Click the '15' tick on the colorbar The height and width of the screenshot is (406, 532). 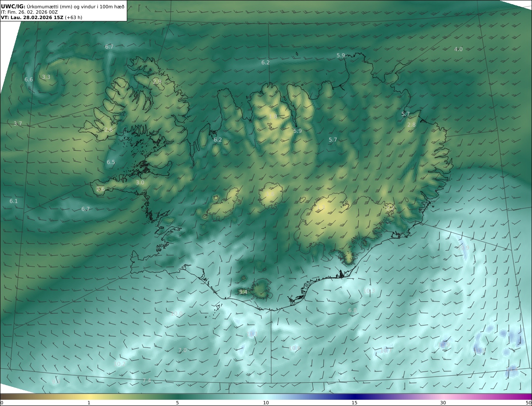coord(355,403)
